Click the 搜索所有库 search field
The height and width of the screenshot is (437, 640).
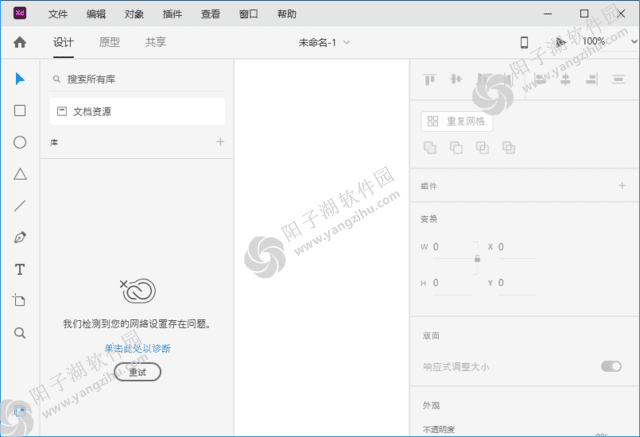(137, 79)
